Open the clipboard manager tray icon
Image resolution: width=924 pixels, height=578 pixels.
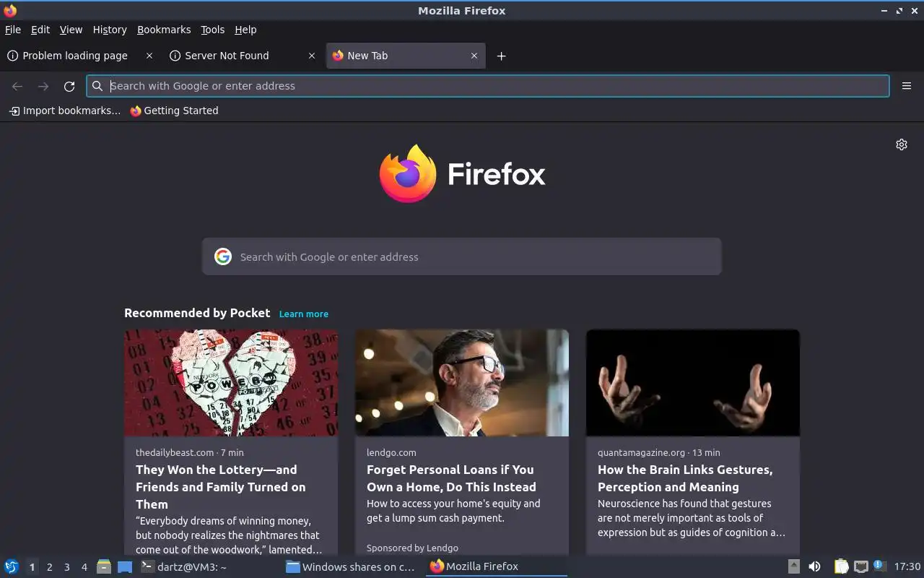tap(841, 566)
